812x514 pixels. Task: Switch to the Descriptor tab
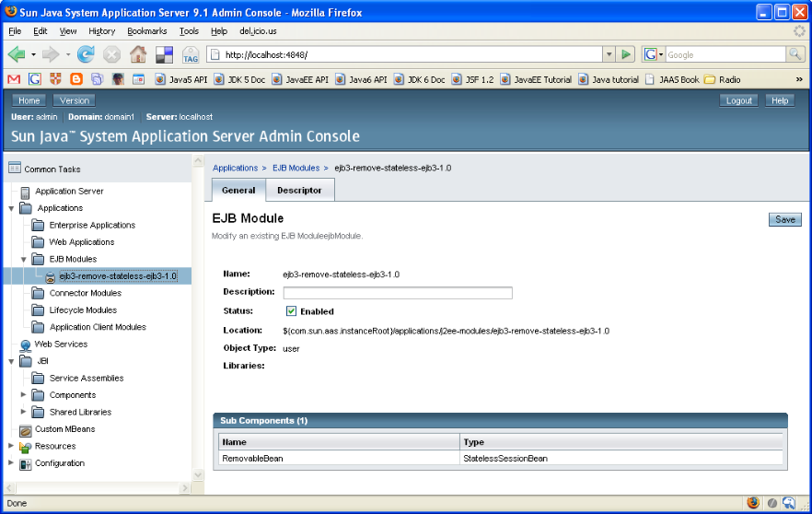point(299,190)
